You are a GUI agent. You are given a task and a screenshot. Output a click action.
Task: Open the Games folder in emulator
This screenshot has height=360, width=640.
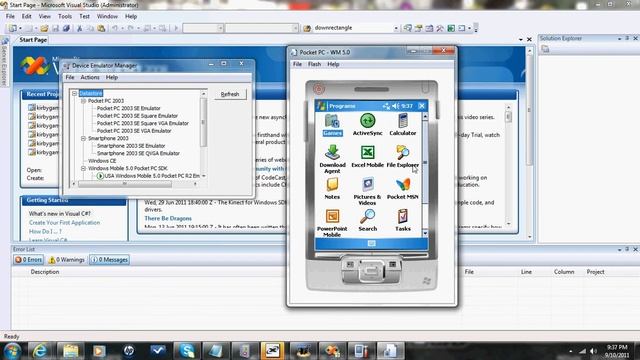coord(332,125)
